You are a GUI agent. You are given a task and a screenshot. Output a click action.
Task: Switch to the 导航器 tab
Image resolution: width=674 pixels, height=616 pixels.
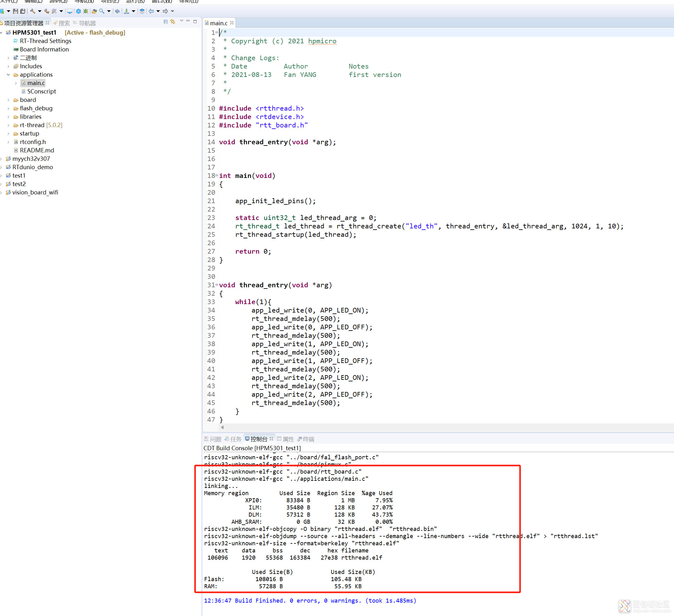click(84, 23)
